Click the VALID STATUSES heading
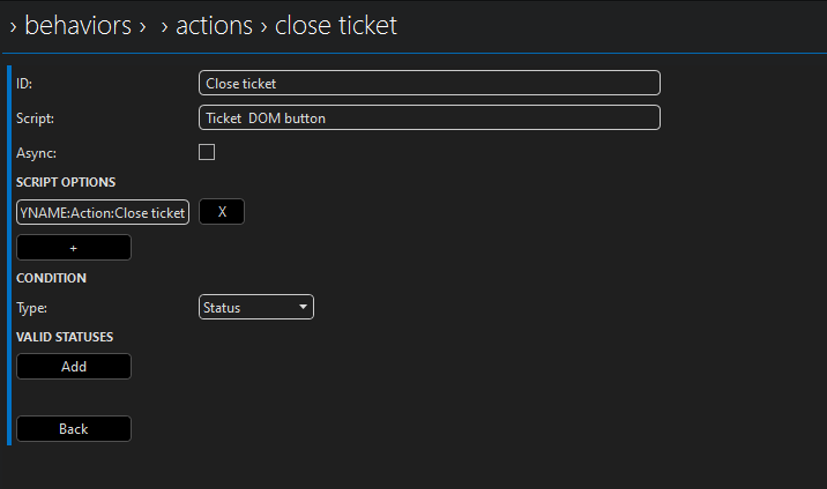 click(x=65, y=337)
